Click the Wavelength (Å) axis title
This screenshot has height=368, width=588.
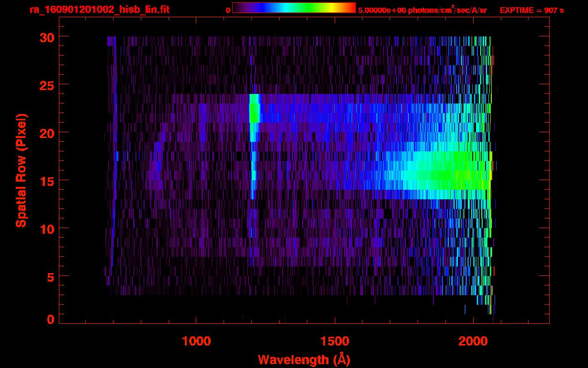point(304,359)
